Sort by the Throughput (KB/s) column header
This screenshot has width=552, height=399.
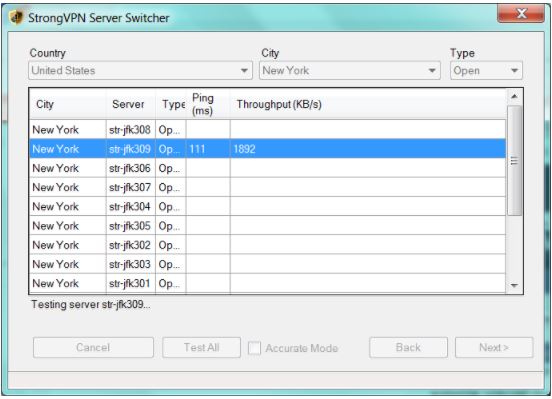[x=368, y=104]
